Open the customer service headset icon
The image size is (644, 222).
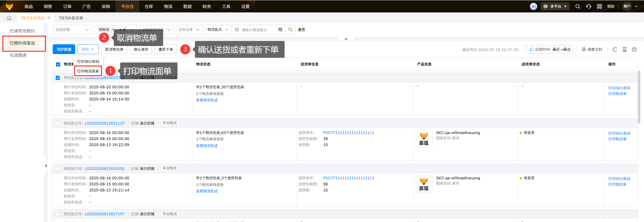(589, 6)
